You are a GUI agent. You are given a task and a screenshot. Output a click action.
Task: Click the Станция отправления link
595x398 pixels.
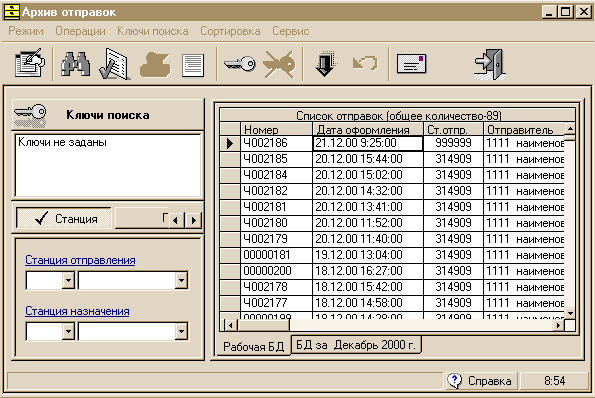tap(80, 260)
